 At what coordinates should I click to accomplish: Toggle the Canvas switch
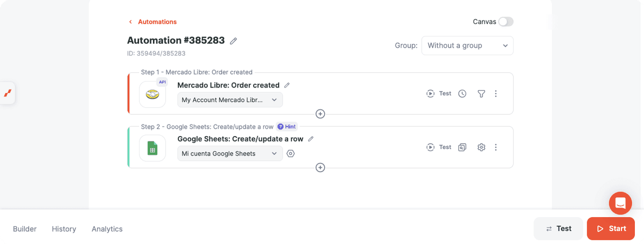506,21
